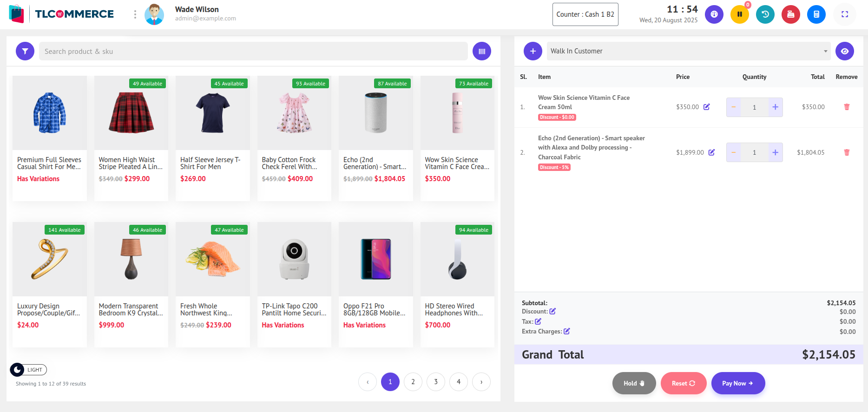Screen dimensions: 868x412
Task: Open order history clock icon
Action: tap(765, 14)
